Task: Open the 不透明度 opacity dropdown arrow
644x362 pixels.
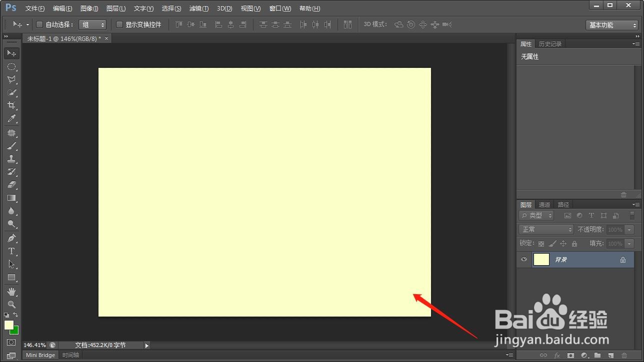Action: pyautogui.click(x=629, y=230)
